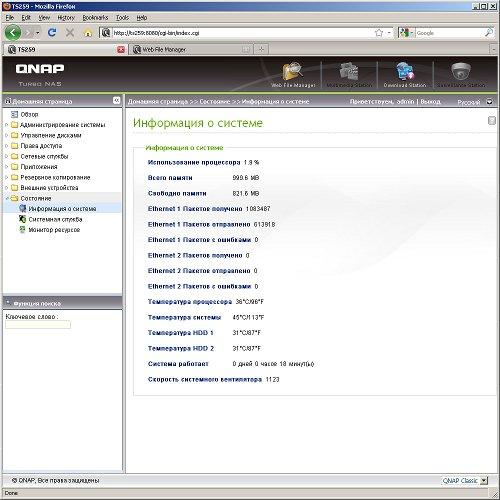The width and height of the screenshot is (500, 500).
Task: Expand the Сетевые службы folder
Action: click(x=6, y=156)
